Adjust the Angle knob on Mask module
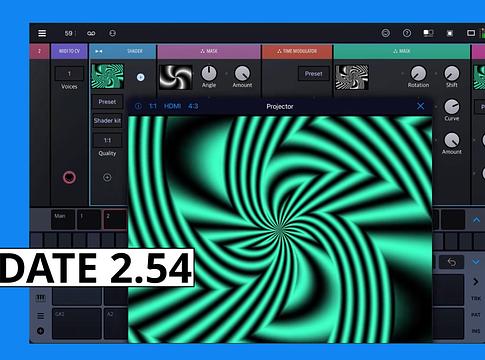485x360 pixels. (x=209, y=73)
